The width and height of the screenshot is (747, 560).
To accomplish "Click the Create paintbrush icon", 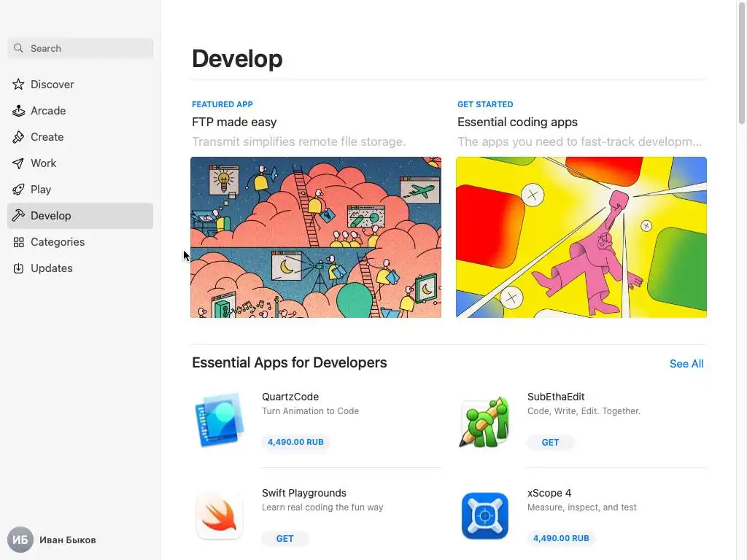I will tap(18, 137).
